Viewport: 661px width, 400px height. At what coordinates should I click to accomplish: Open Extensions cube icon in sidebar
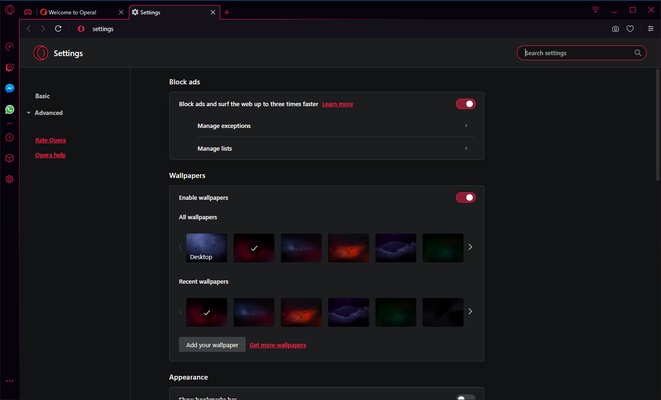pos(10,158)
